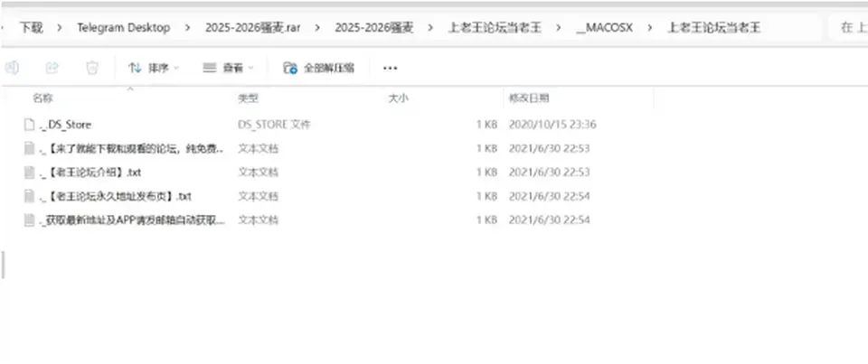Screen dimensions: 868x364
Task: Expand the chevron after Telegram Desktop
Action: 188,28
